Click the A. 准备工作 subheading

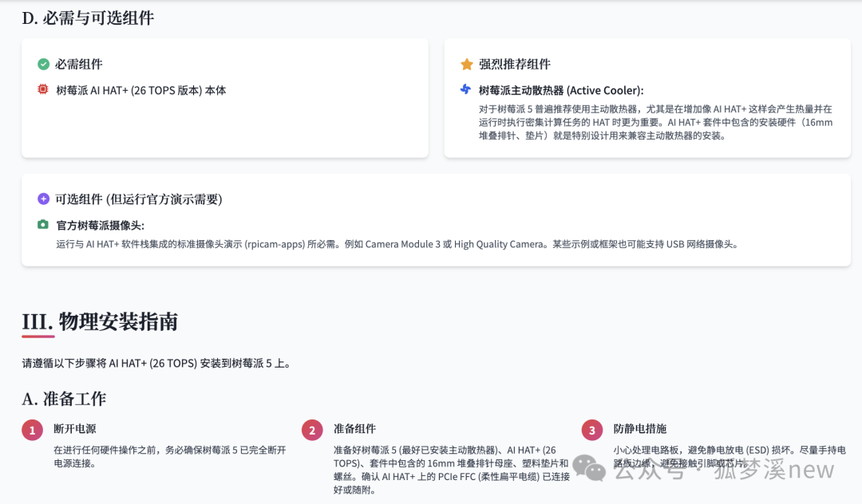pos(64,399)
